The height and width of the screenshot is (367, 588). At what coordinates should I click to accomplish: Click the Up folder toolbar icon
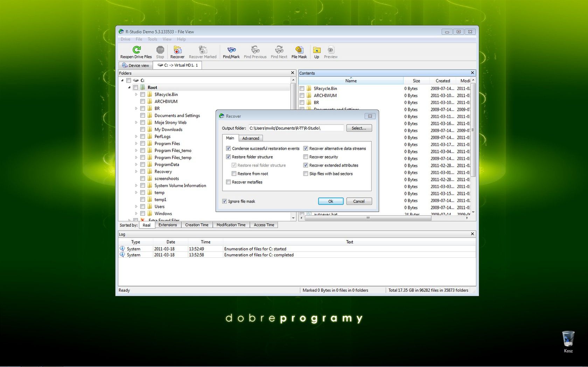[317, 50]
